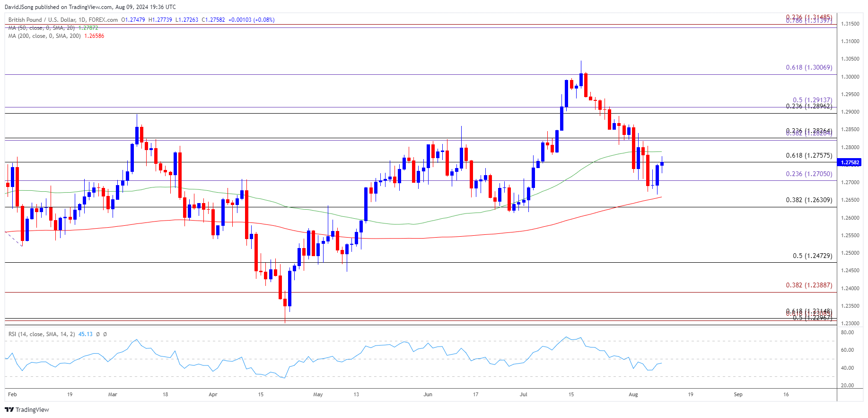868x418 pixels.
Task: Click the 1.31500 price axis label
Action: click(x=850, y=24)
